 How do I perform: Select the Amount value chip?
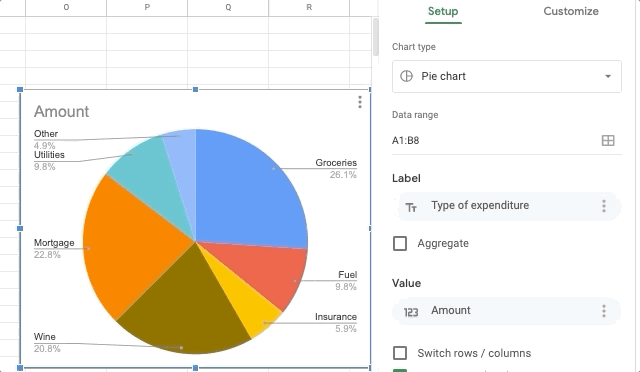507,311
